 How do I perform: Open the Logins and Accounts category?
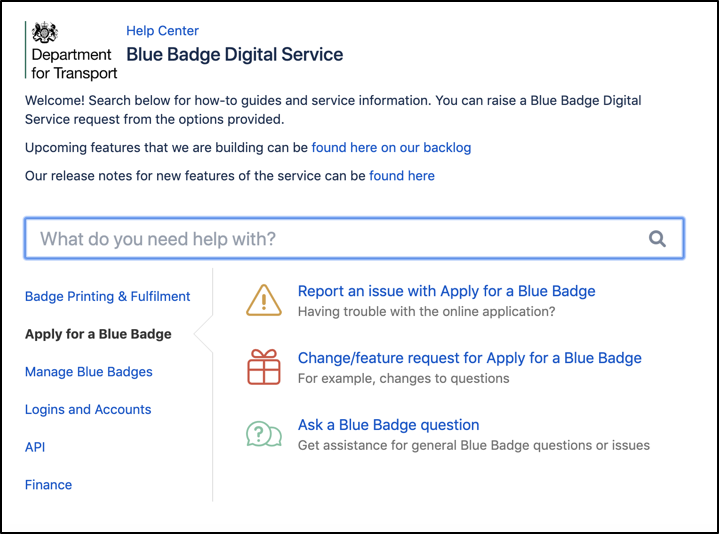tap(88, 409)
